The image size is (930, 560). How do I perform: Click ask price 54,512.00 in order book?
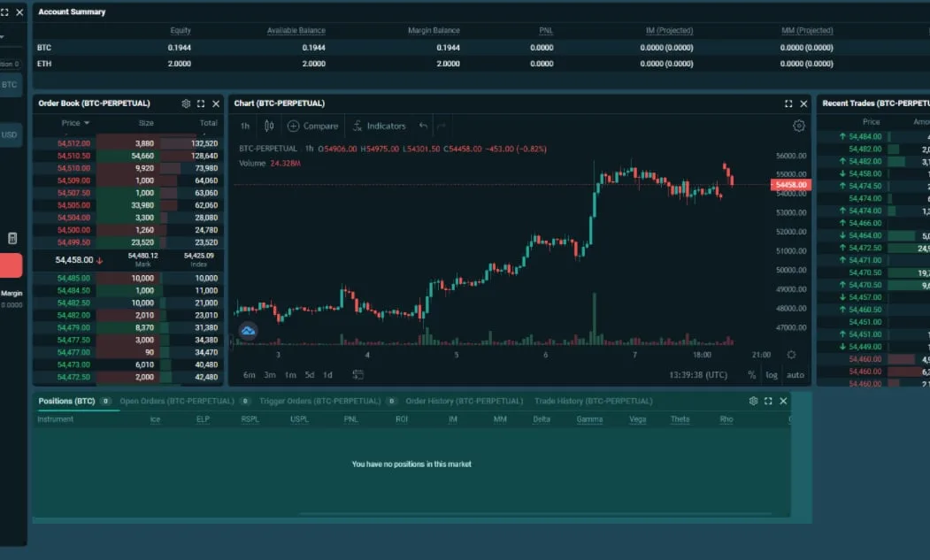pos(73,143)
